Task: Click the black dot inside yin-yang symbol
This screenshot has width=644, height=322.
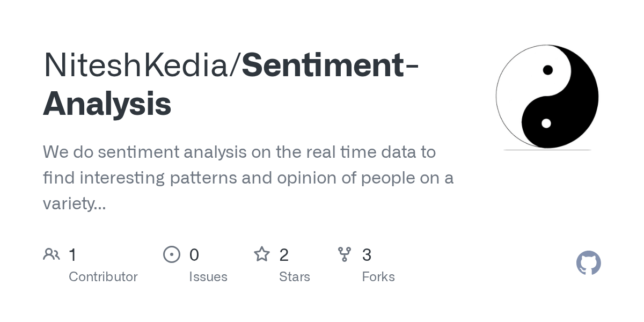Action: (x=547, y=70)
